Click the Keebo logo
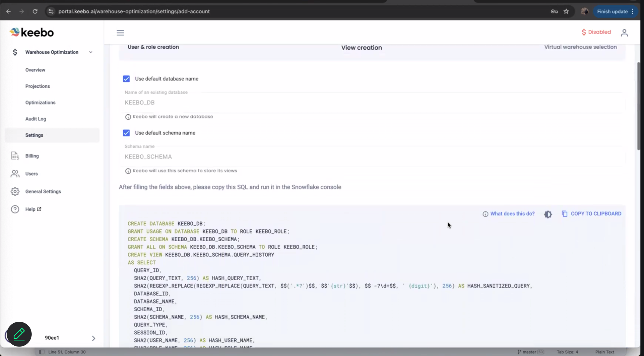644x356 pixels. tap(31, 32)
